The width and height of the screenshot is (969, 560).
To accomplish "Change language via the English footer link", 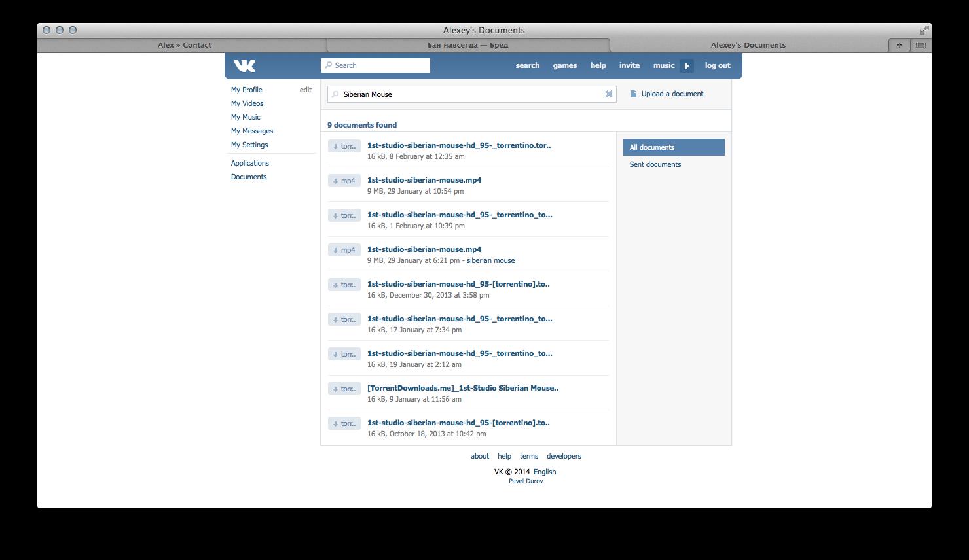I will (545, 472).
